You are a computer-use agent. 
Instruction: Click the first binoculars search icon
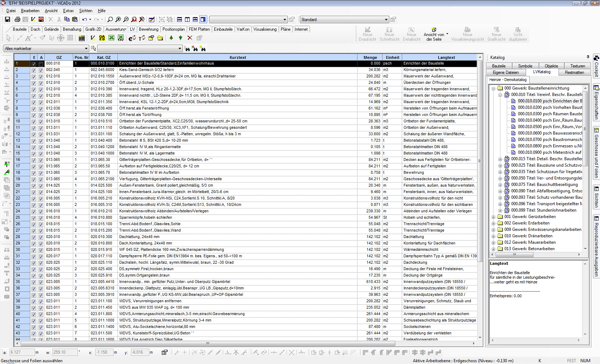pyautogui.click(x=187, y=49)
